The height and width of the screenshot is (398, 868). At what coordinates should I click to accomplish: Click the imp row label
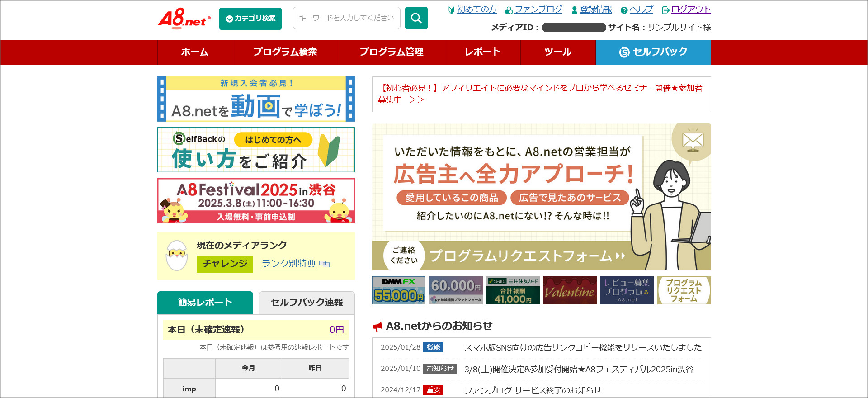click(189, 389)
